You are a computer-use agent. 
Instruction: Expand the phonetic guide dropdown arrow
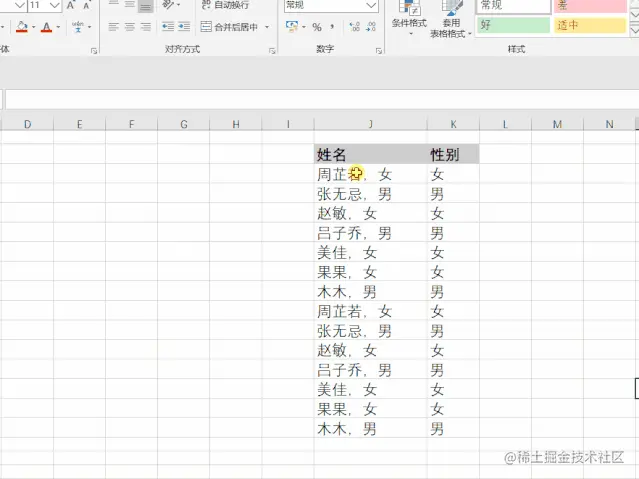click(89, 27)
